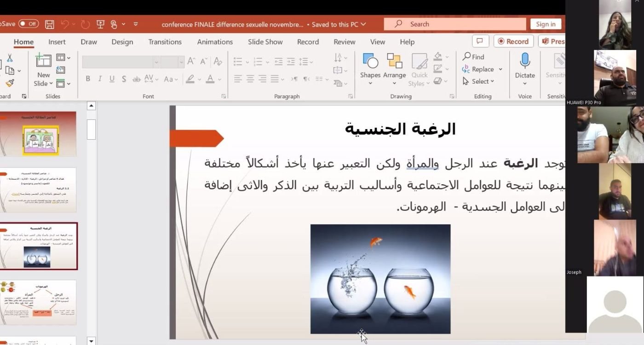
Task: Open the Design ribbon tab
Action: 122,42
